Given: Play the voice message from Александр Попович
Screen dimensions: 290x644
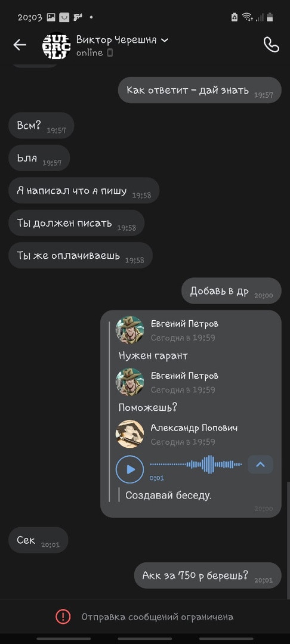Looking at the screenshot, I should coord(130,469).
